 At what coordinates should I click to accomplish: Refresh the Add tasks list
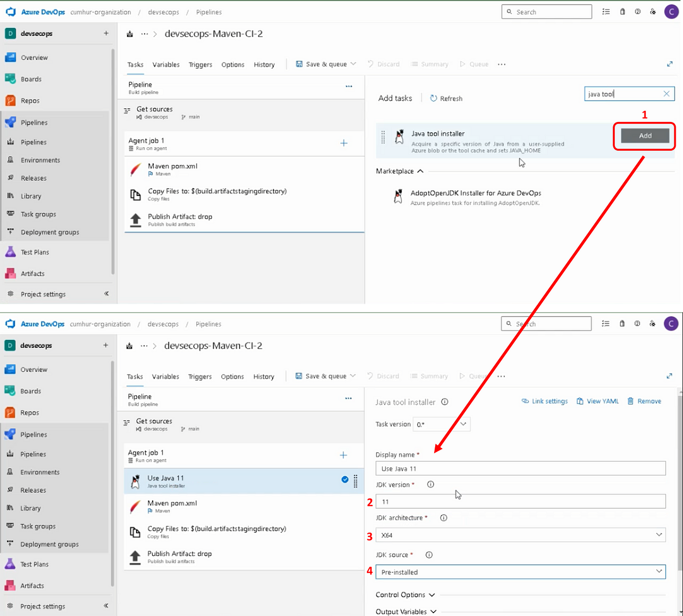446,98
